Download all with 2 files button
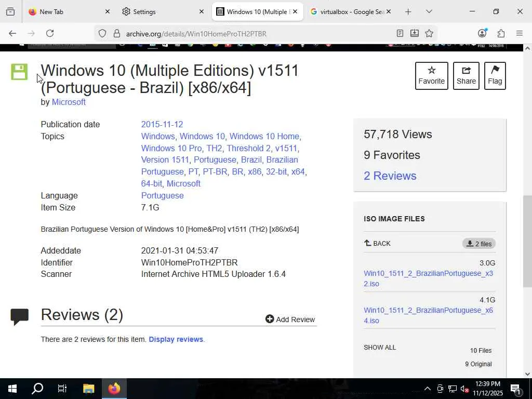Screen dimensions: 532x399 click(x=478, y=244)
